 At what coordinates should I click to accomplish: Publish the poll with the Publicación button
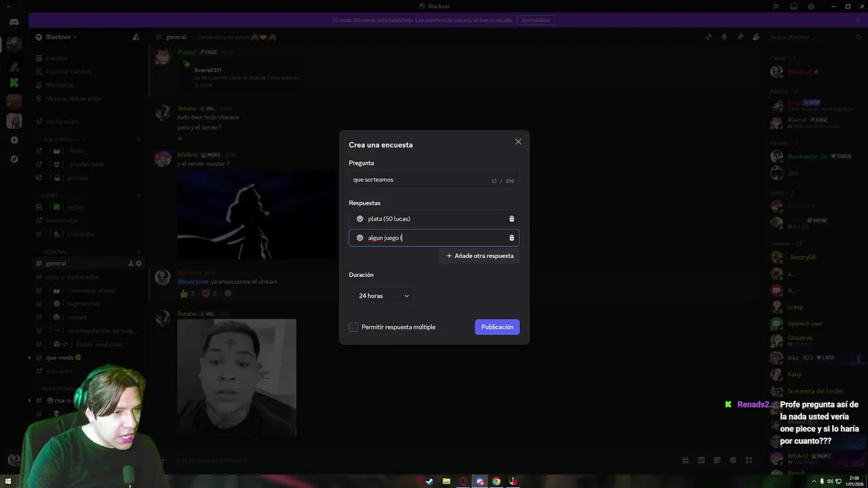497,327
